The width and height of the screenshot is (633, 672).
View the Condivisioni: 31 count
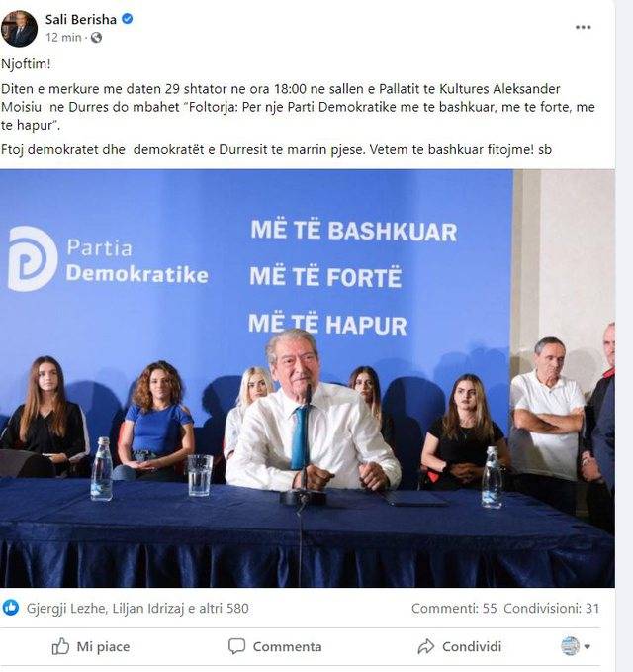click(x=551, y=608)
